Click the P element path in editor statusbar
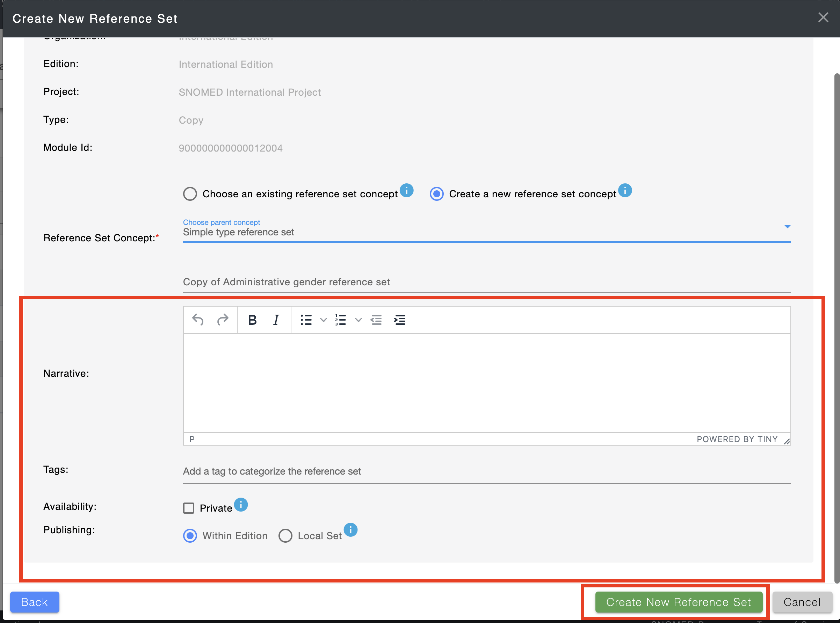The image size is (840, 623). (192, 439)
